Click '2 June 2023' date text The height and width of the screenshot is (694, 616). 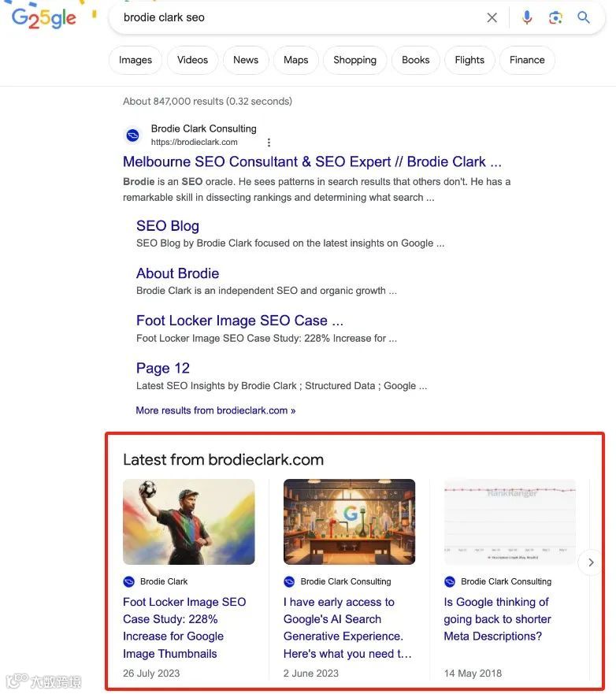click(311, 674)
